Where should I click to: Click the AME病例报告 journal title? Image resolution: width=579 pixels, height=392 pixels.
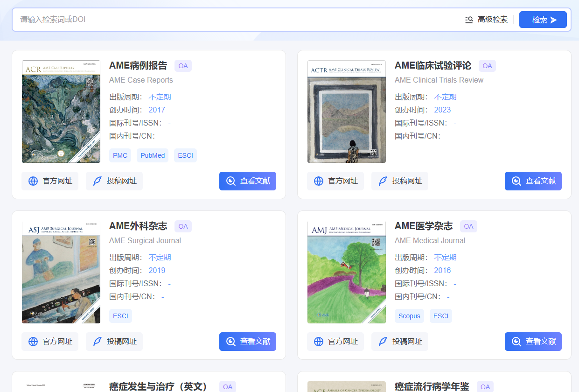pos(138,65)
